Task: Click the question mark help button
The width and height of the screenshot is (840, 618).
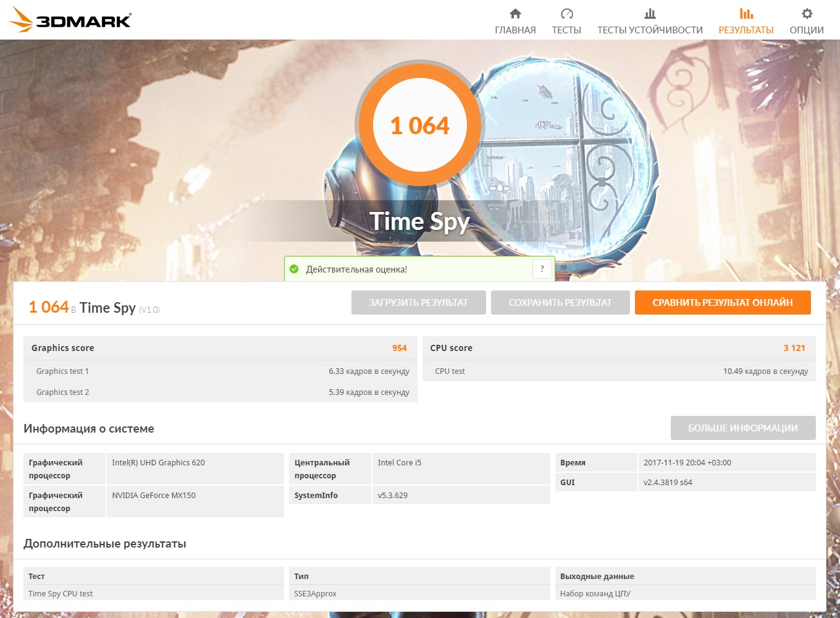Action: tap(542, 269)
